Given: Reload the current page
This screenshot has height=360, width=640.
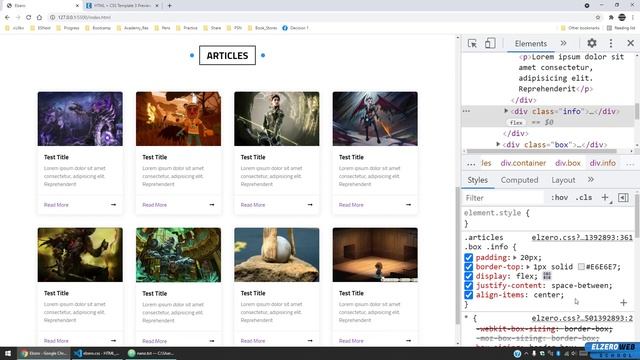Looking at the screenshot, I should tap(29, 17).
